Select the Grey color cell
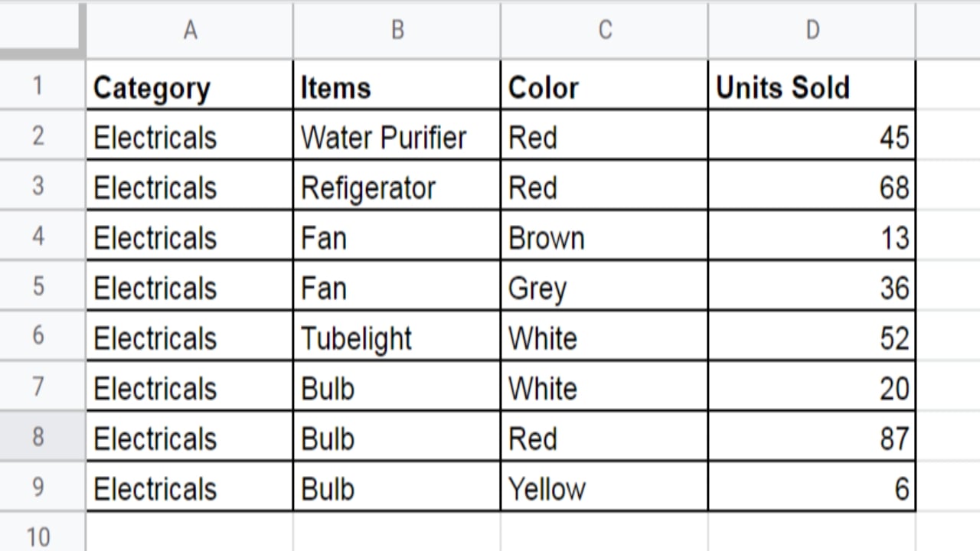The image size is (980, 551). (604, 286)
